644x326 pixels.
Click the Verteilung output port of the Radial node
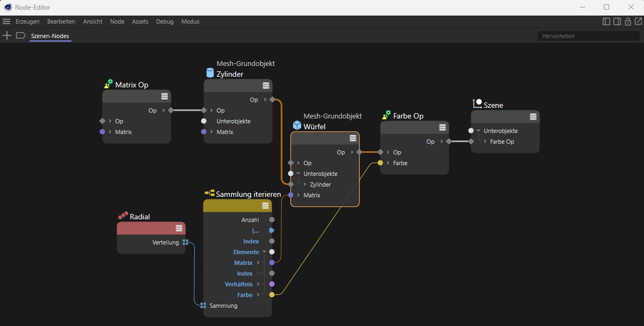pos(185,242)
